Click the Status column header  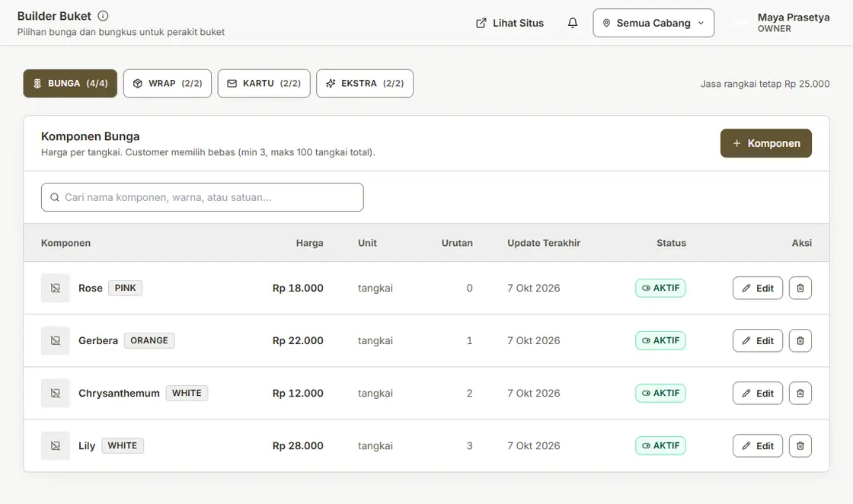coord(671,243)
